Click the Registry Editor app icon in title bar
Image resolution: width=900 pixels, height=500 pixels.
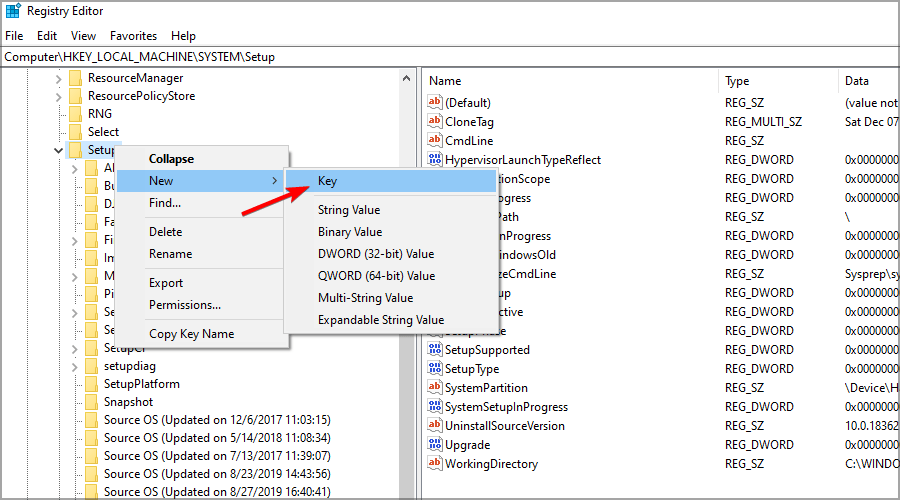[x=13, y=13]
